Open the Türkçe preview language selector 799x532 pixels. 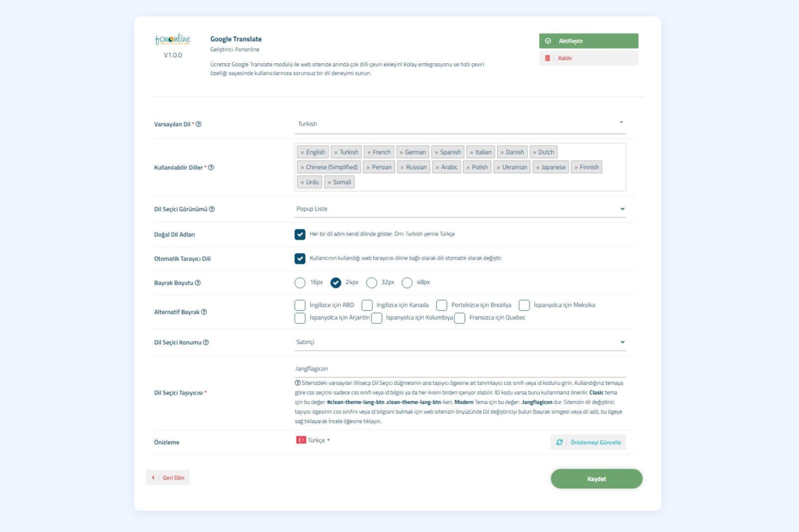(313, 440)
